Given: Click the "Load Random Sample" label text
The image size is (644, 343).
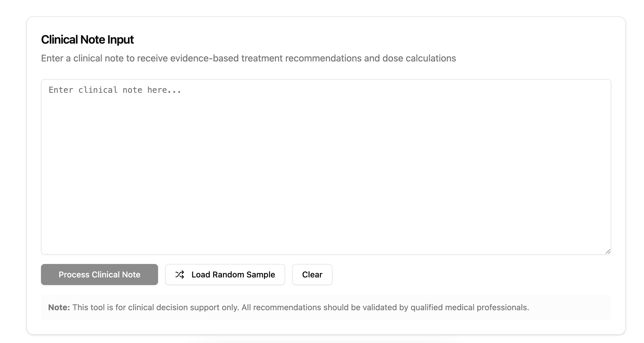Looking at the screenshot, I should point(233,275).
